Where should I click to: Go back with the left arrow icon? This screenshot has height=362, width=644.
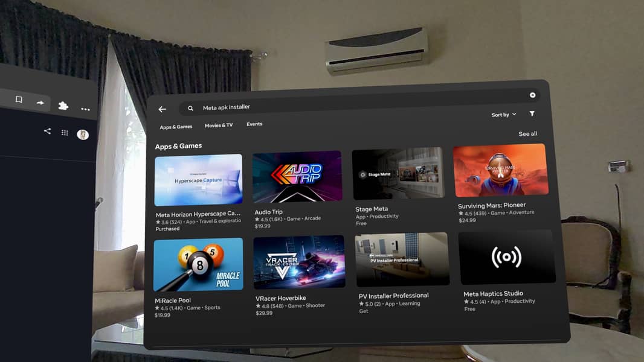[163, 109]
